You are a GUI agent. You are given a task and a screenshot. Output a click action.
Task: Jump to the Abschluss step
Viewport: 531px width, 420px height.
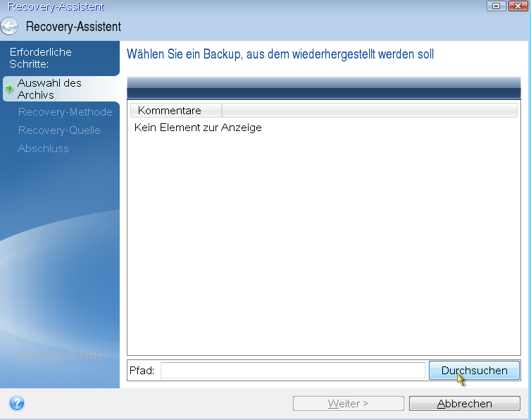[x=43, y=149]
